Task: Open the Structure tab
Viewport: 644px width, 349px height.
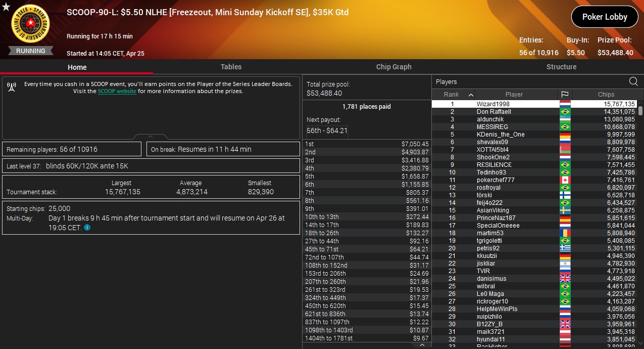Action: (x=561, y=67)
